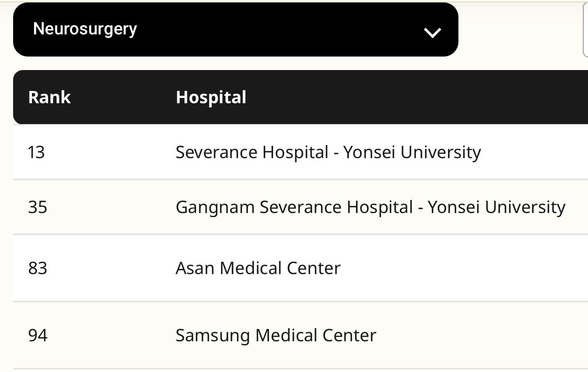Click empty space between rank 13 and hospital name

(111, 152)
